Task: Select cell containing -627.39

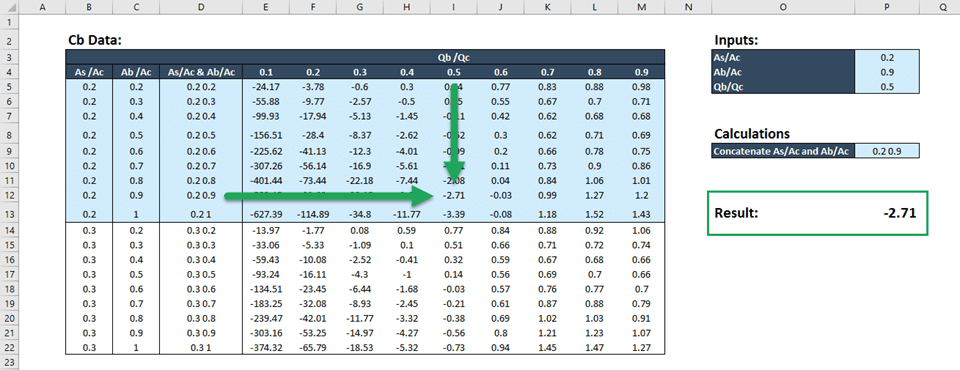Action: 266,214
